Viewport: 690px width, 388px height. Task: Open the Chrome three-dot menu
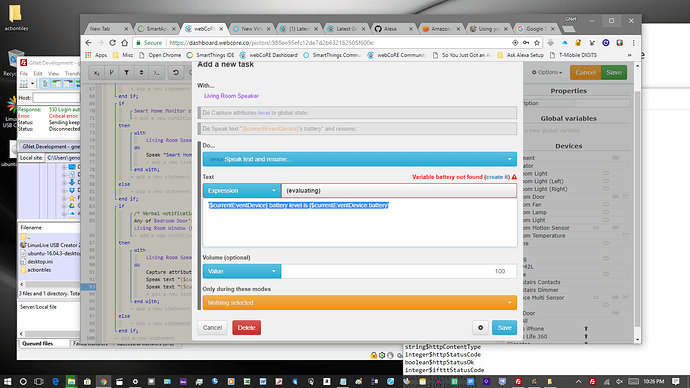[x=633, y=43]
